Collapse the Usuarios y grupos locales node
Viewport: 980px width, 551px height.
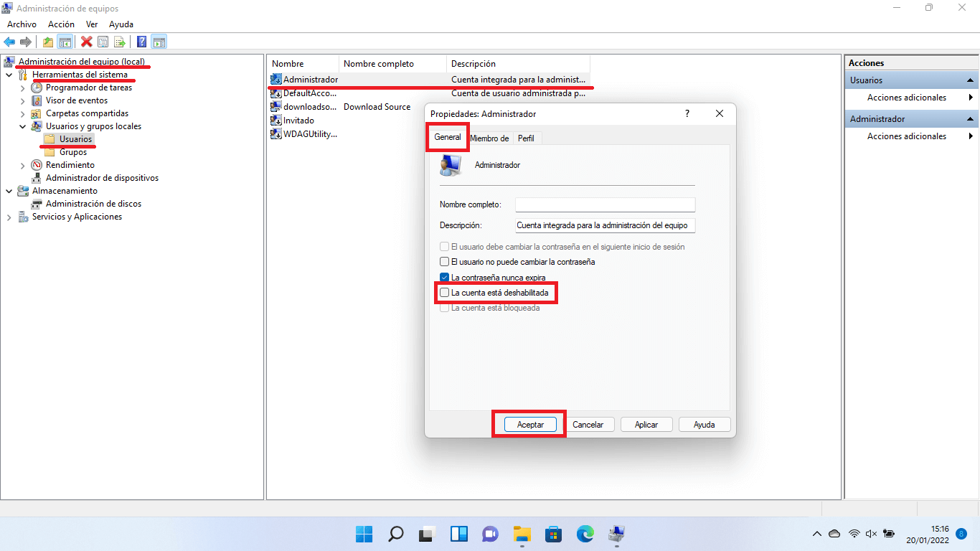(x=22, y=126)
